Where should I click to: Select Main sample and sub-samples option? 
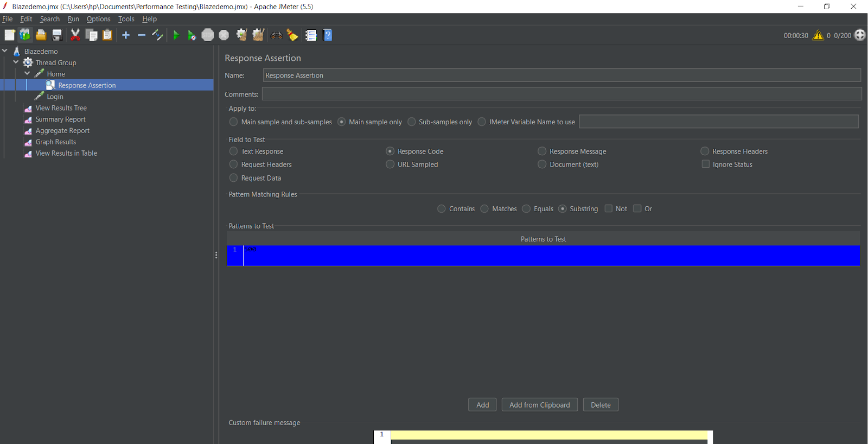click(234, 122)
